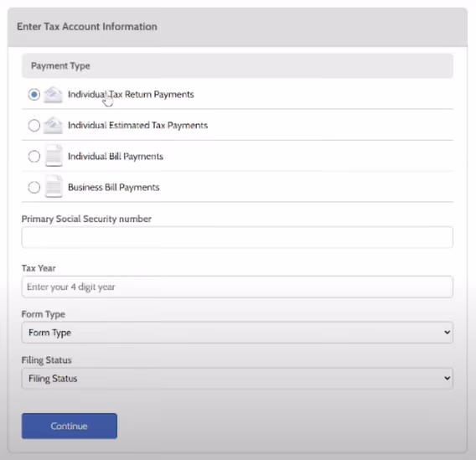Click the Payment Type section header

pos(237,66)
